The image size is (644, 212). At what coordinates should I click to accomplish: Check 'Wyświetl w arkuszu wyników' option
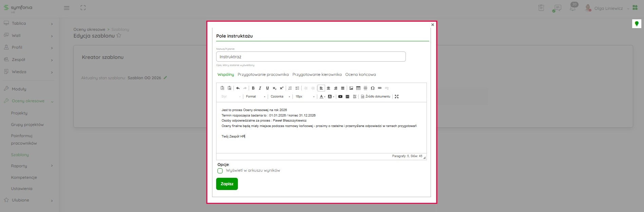220,171
